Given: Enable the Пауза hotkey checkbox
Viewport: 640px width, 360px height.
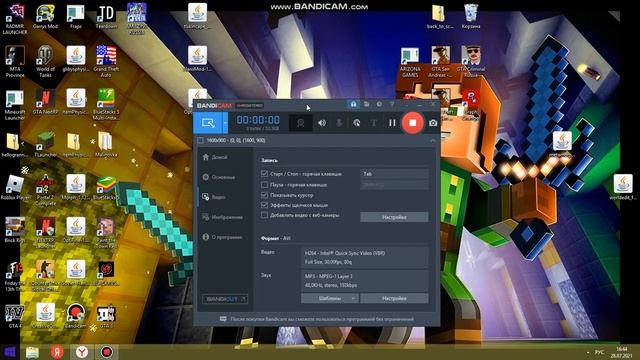Looking at the screenshot, I should point(264,184).
